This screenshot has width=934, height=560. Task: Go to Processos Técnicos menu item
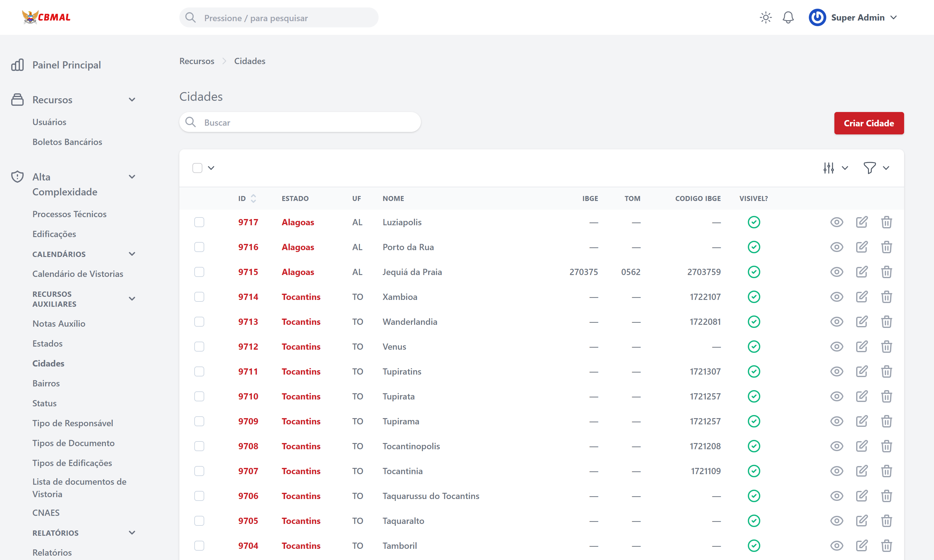pos(69,214)
